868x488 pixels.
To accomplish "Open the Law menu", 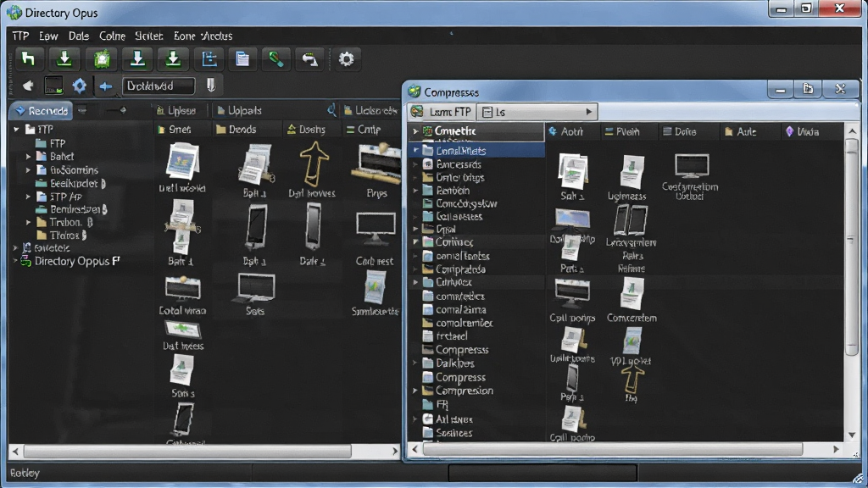I will (48, 36).
